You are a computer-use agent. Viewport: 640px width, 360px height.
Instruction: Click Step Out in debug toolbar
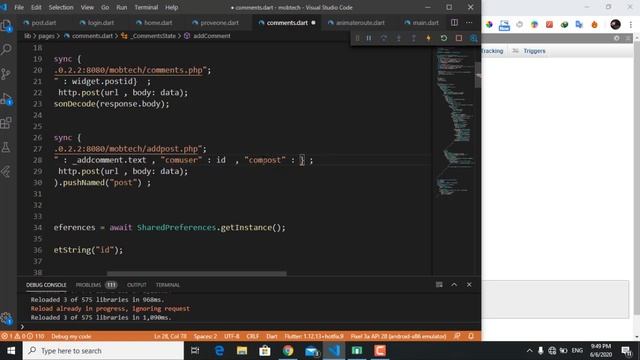coord(413,38)
